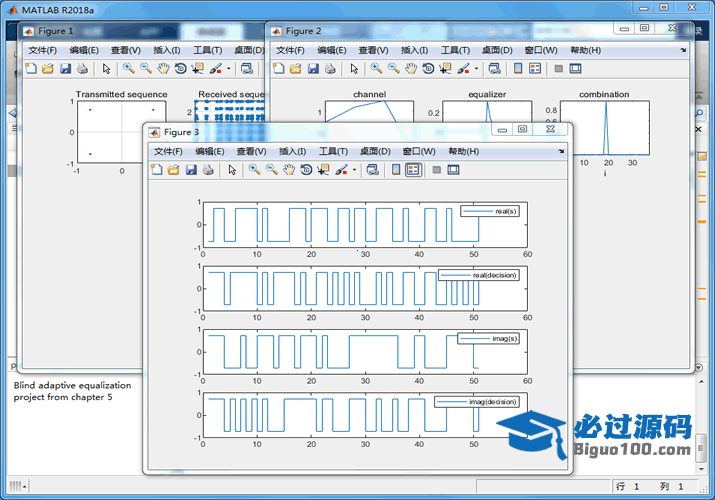This screenshot has height=500, width=715.
Task: Click the combination plot in Figure 2
Action: coord(605,128)
